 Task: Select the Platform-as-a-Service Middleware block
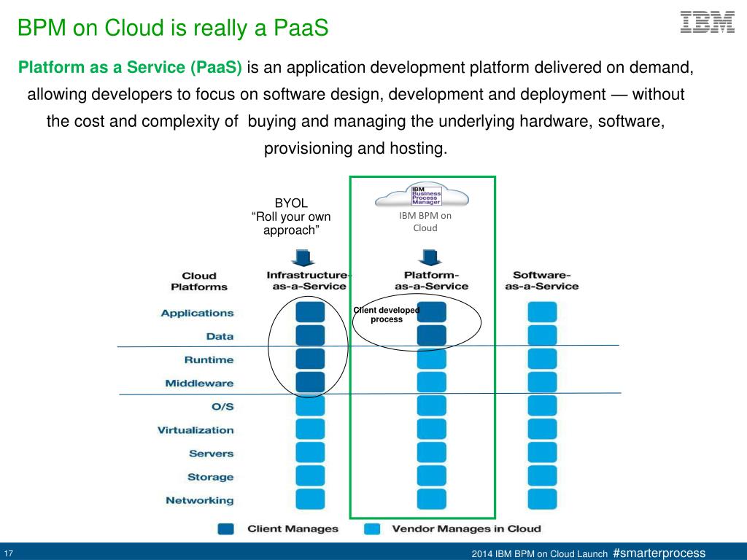(432, 382)
